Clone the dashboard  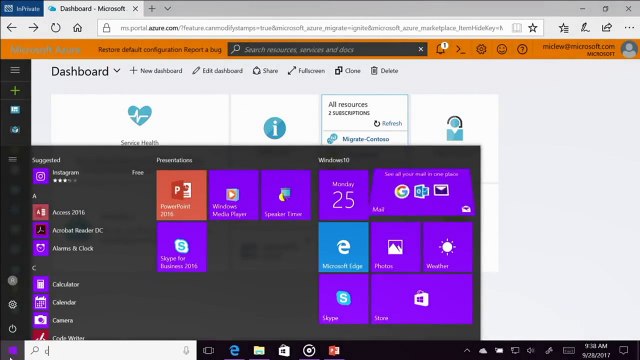(348, 71)
